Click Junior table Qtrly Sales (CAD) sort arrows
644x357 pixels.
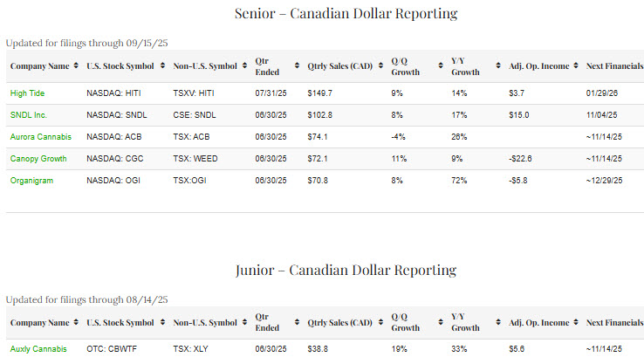pyautogui.click(x=382, y=323)
